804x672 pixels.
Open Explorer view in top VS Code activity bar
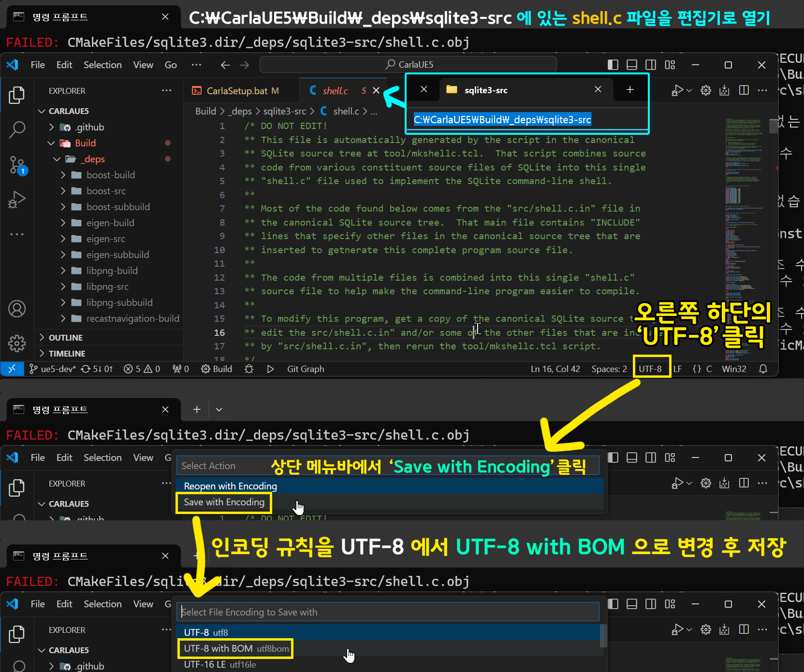point(17,95)
